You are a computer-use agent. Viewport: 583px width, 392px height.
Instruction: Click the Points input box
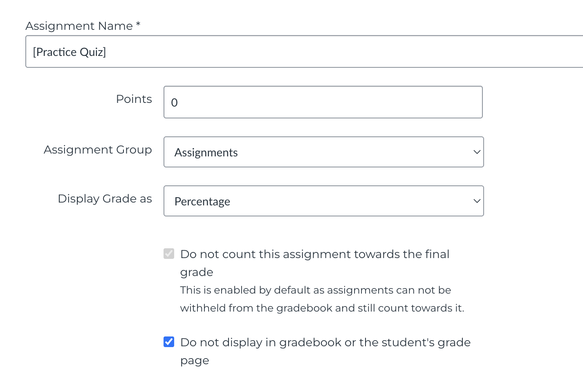[x=323, y=102]
